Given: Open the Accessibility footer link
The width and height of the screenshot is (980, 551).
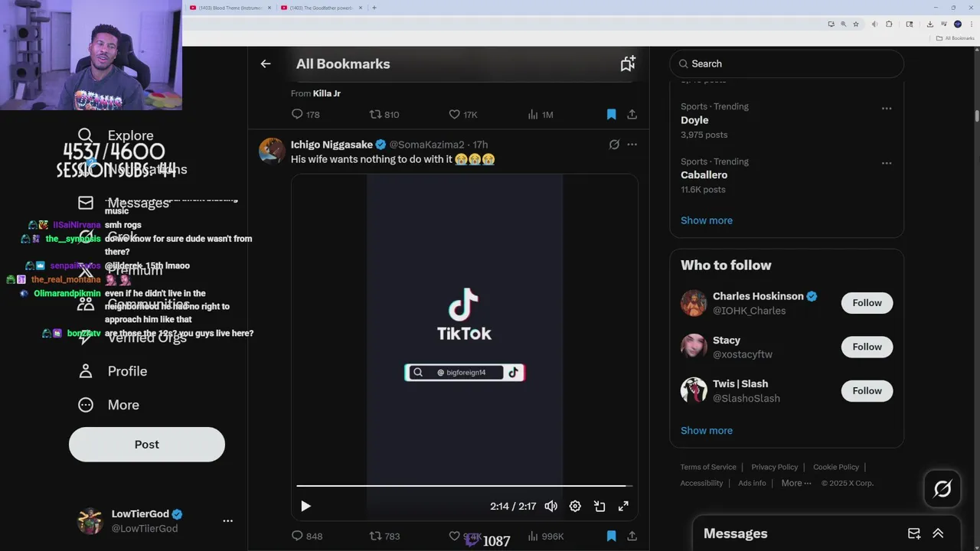Looking at the screenshot, I should [x=701, y=484].
